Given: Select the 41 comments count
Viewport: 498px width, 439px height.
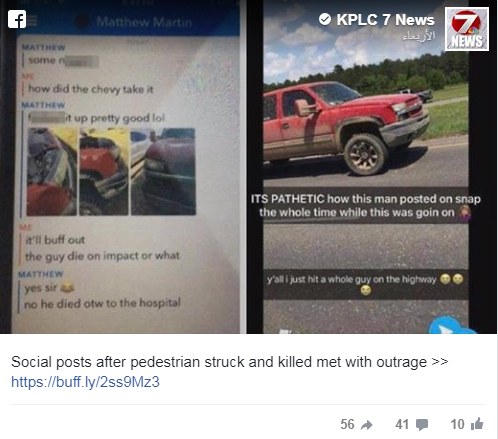Looking at the screenshot, I should [x=402, y=424].
